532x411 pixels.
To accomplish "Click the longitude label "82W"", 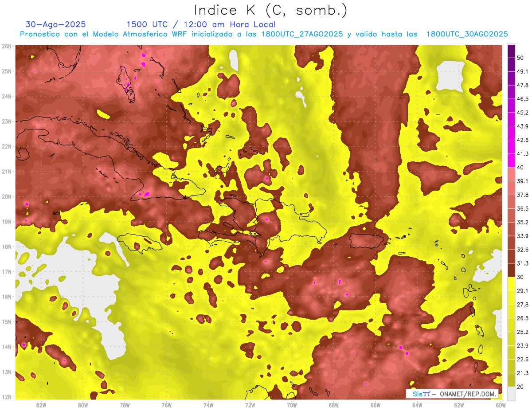I will 41,405.
